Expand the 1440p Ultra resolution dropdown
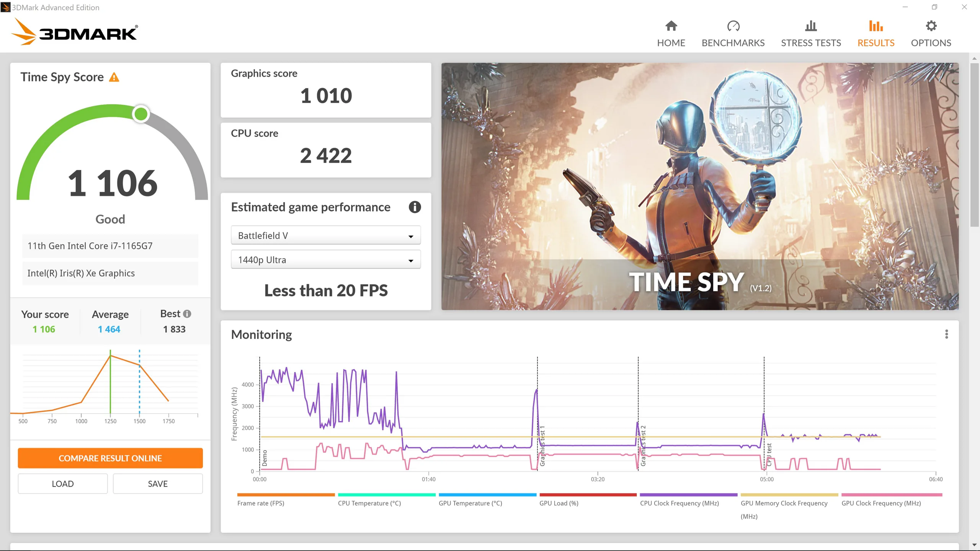The image size is (980, 551). tap(326, 260)
